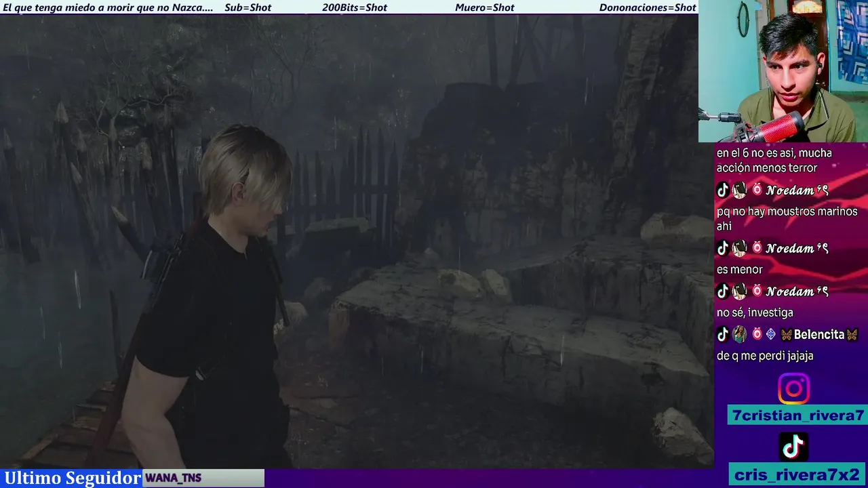Click the streamer's webcam feed
The height and width of the screenshot is (488, 868).
point(783,71)
